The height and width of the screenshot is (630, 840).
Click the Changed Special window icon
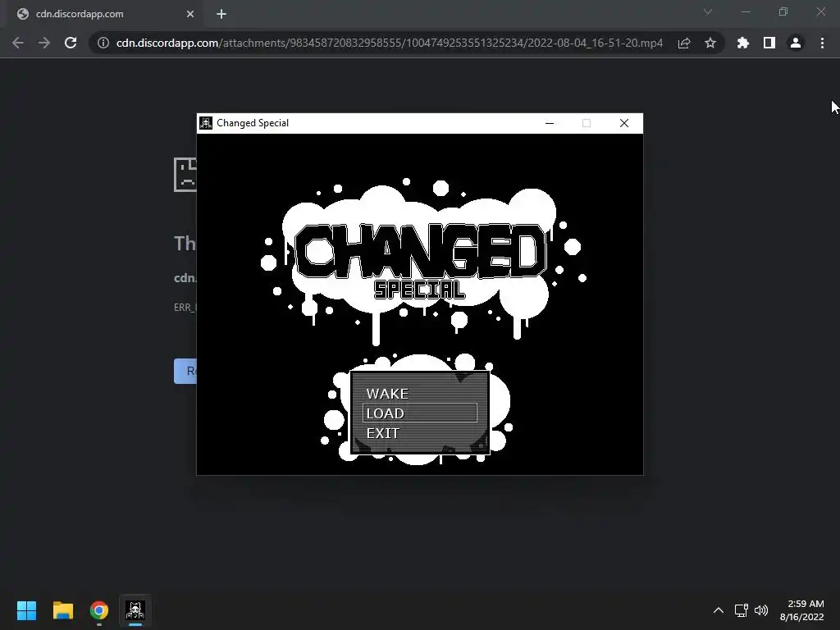pos(206,123)
